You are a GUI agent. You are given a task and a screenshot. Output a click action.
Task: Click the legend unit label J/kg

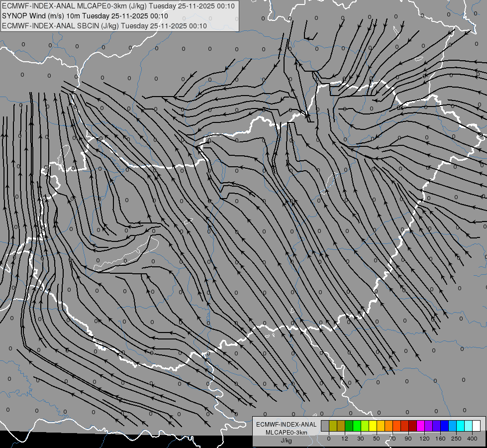[287, 441]
